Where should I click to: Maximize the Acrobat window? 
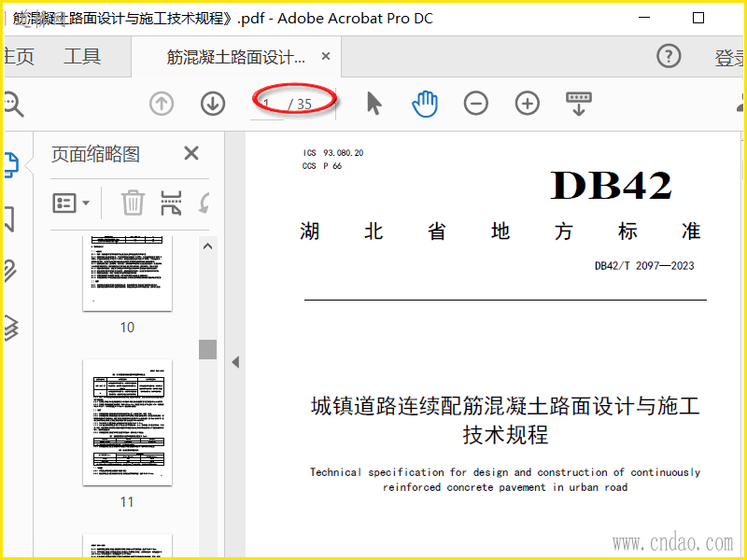698,18
